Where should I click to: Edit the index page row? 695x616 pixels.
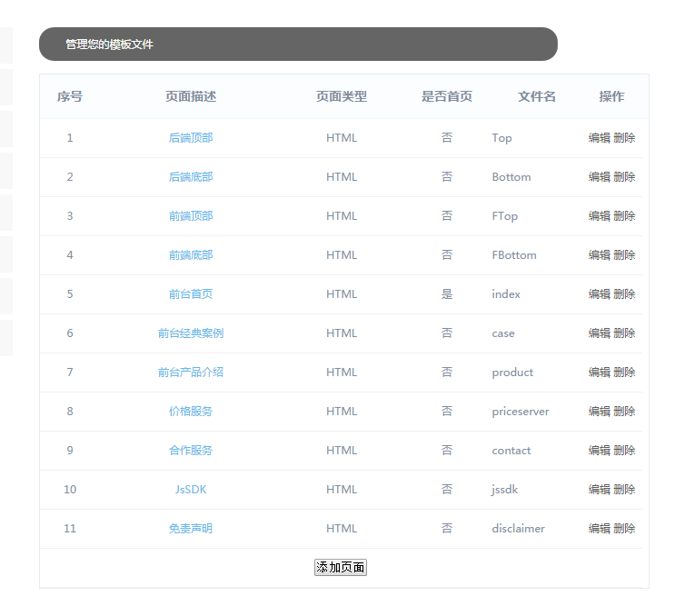coord(599,294)
